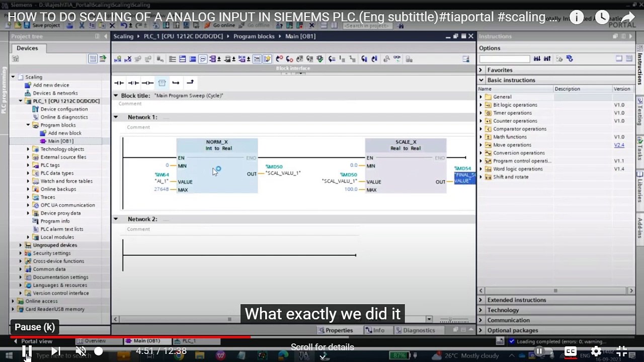
Task: Skip to the next video
Action: (56, 351)
